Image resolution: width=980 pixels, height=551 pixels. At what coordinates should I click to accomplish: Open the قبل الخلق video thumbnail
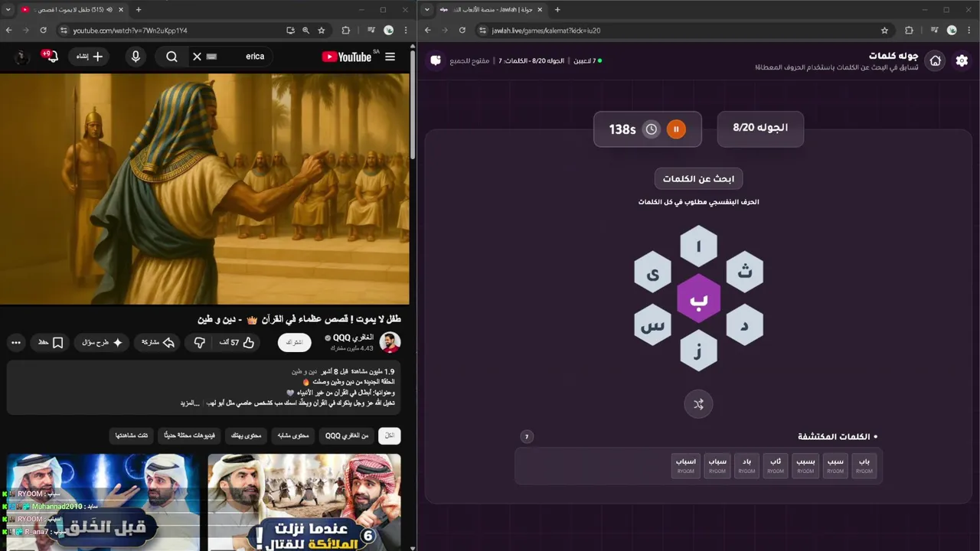103,502
